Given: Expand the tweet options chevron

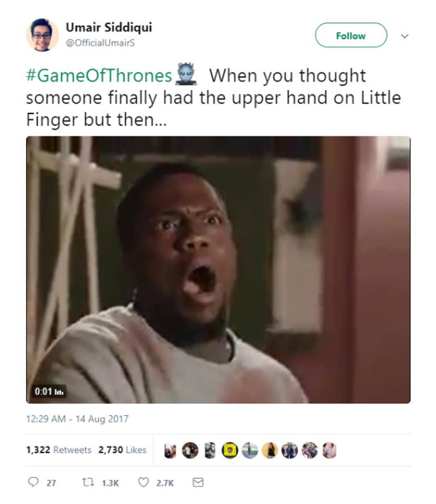Looking at the screenshot, I should click(405, 36).
